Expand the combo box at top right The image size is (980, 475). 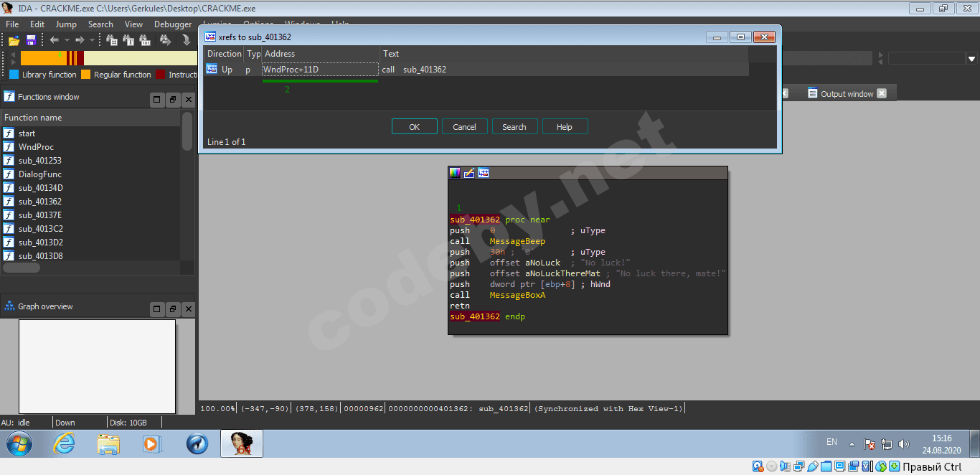pyautogui.click(x=972, y=59)
